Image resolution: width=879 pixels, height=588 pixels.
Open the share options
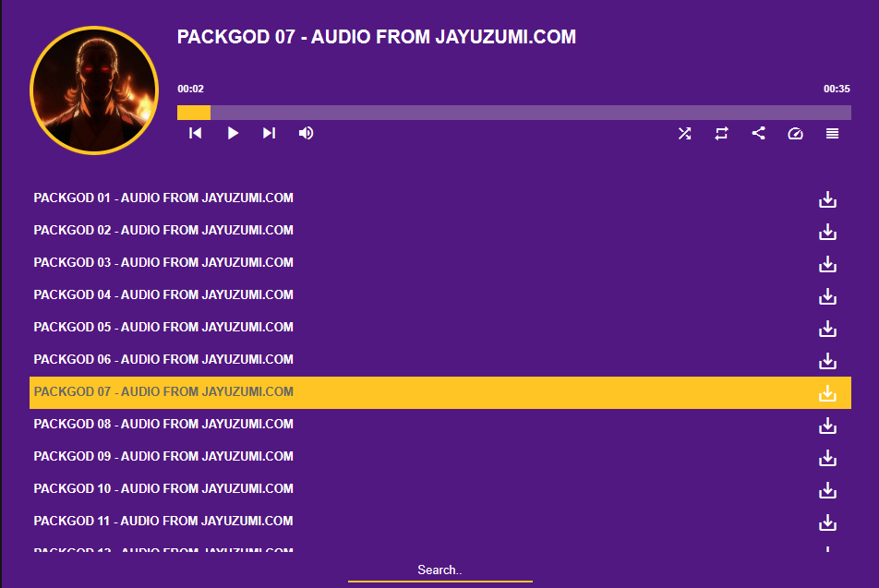(758, 133)
